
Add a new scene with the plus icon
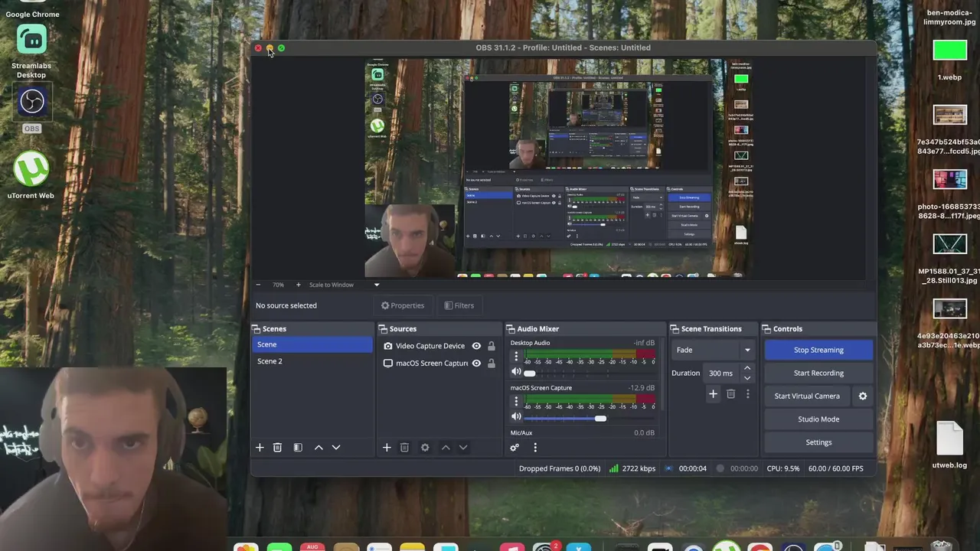tap(260, 448)
